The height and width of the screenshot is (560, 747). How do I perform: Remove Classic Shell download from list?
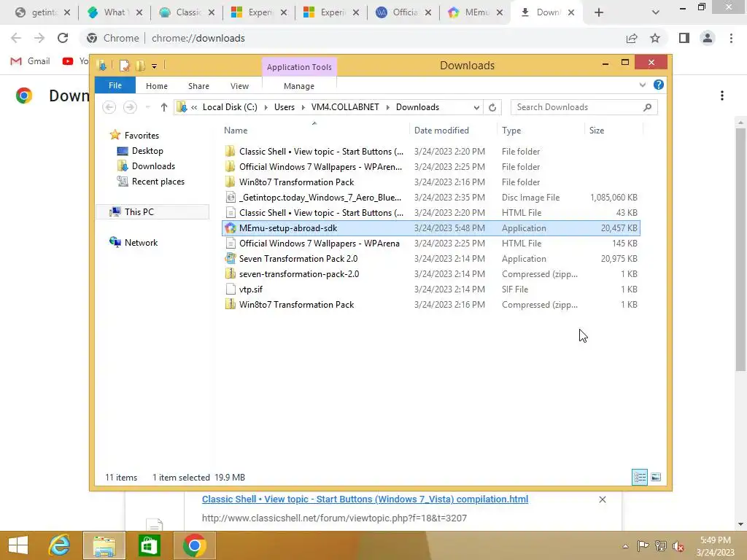(602, 499)
